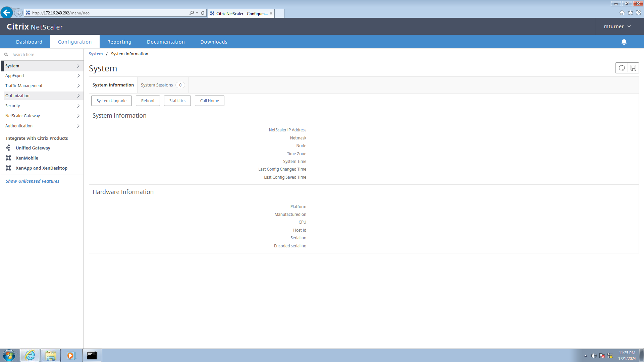The image size is (644, 362).
Task: Save the running configuration with the floppy disk icon
Action: click(633, 68)
